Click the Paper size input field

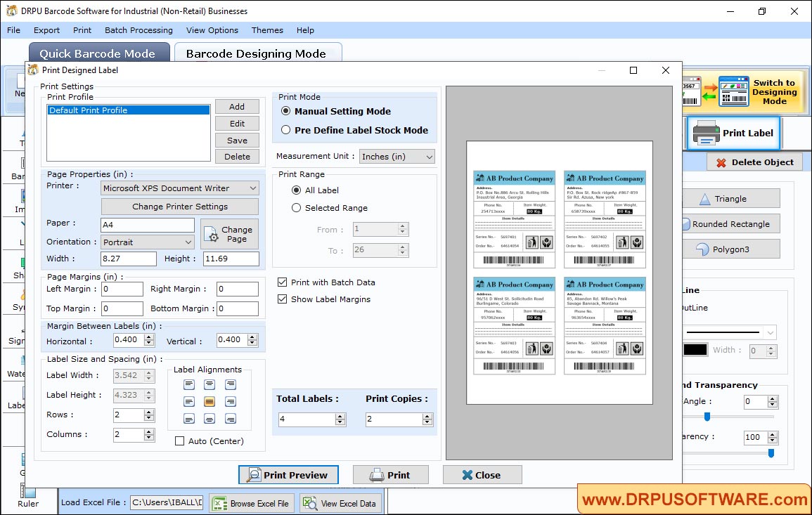(148, 225)
